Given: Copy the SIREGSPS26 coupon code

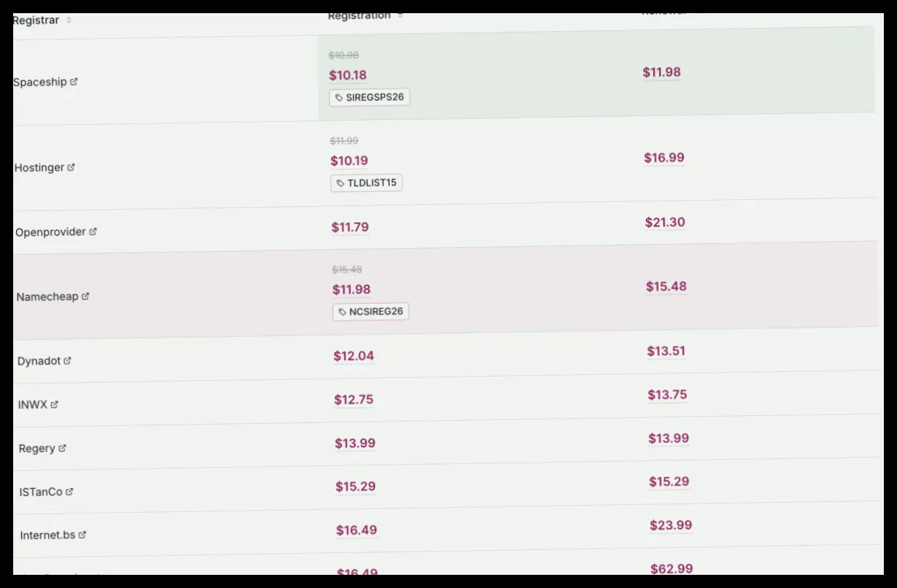Looking at the screenshot, I should [x=369, y=98].
